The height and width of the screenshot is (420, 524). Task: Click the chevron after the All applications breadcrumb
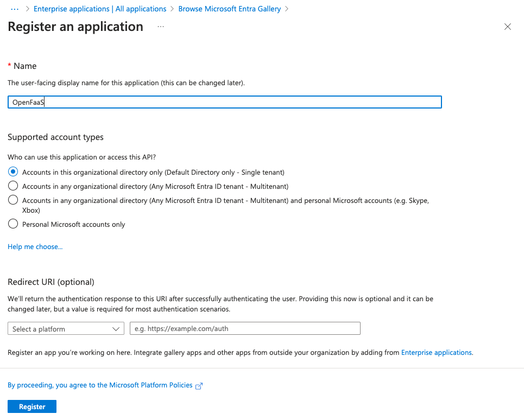point(172,9)
